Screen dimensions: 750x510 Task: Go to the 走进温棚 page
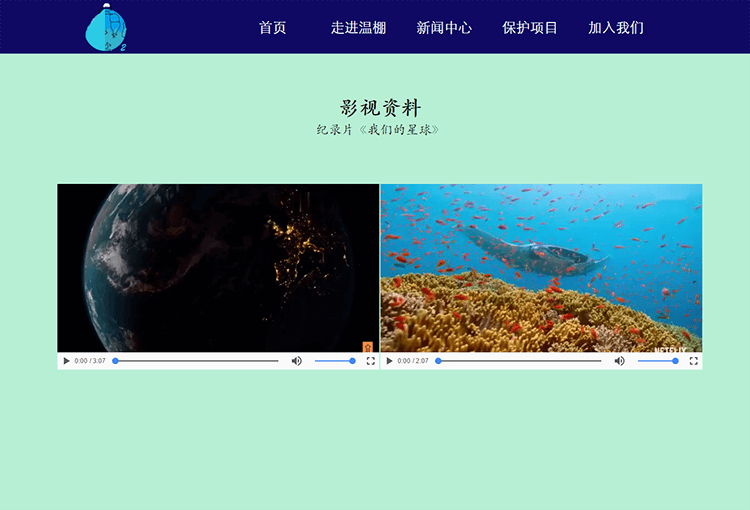click(358, 28)
